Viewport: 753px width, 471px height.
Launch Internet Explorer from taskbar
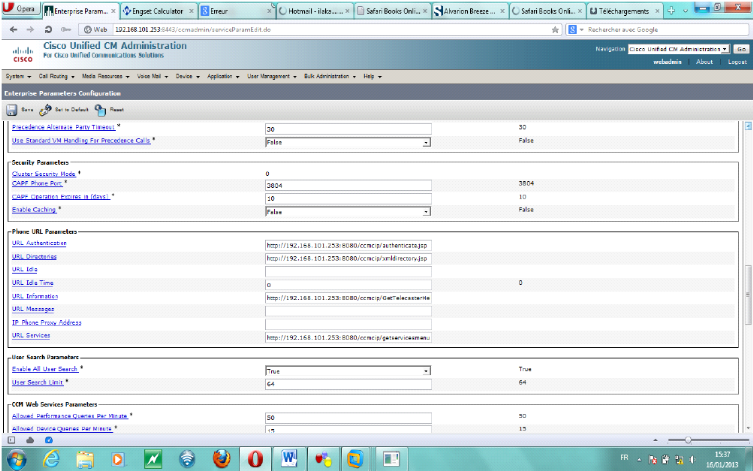coord(51,459)
